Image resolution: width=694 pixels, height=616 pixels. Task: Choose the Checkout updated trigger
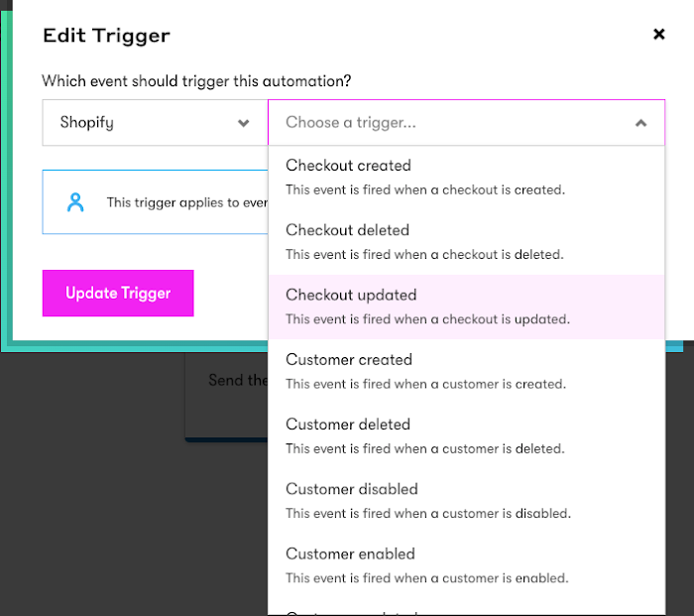[466, 307]
